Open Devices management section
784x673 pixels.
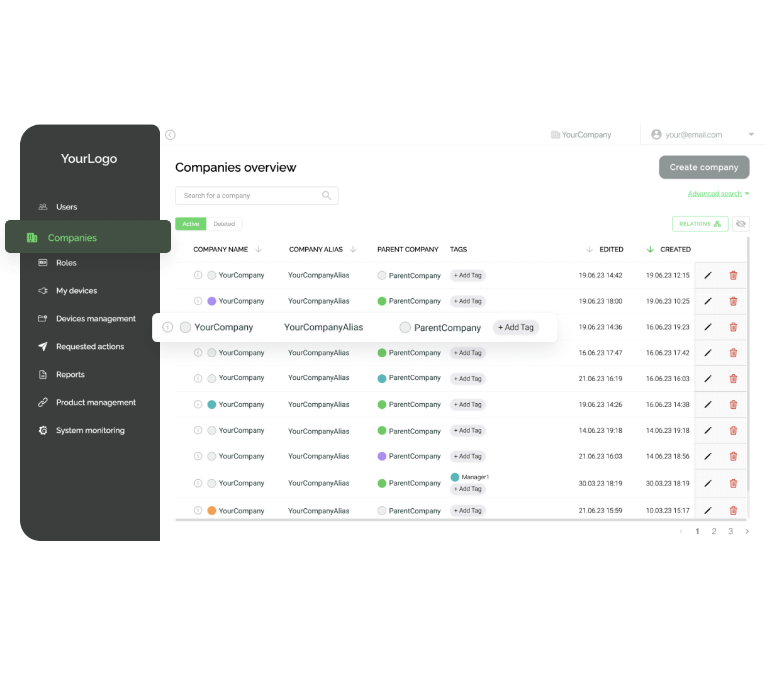pos(95,318)
